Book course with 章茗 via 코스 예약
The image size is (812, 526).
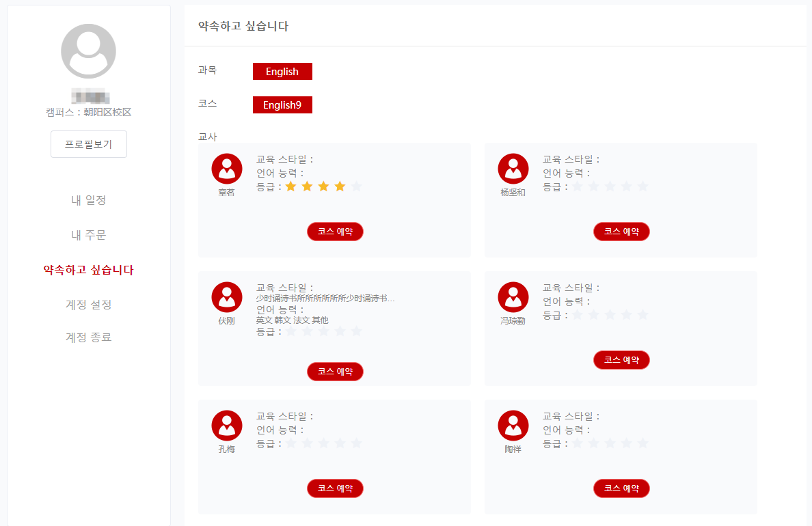335,232
